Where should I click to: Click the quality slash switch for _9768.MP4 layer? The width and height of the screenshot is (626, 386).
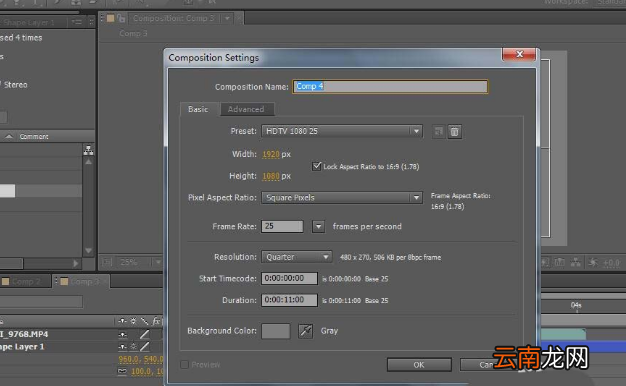click(x=145, y=334)
